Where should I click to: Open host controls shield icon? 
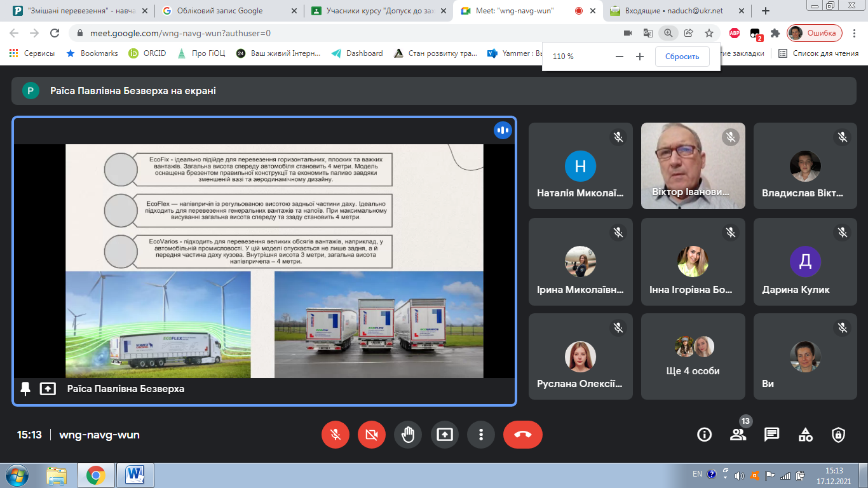tap(839, 435)
